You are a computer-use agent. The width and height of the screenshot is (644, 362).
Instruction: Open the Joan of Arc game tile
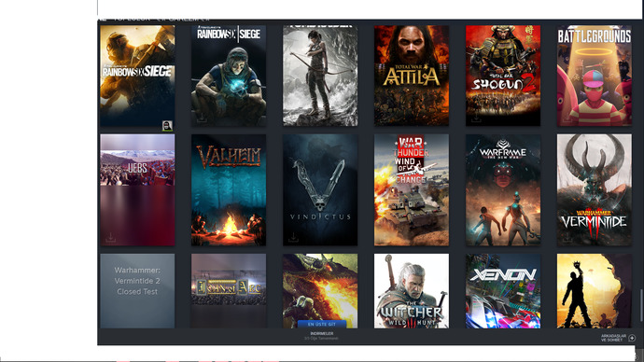pyautogui.click(x=229, y=290)
